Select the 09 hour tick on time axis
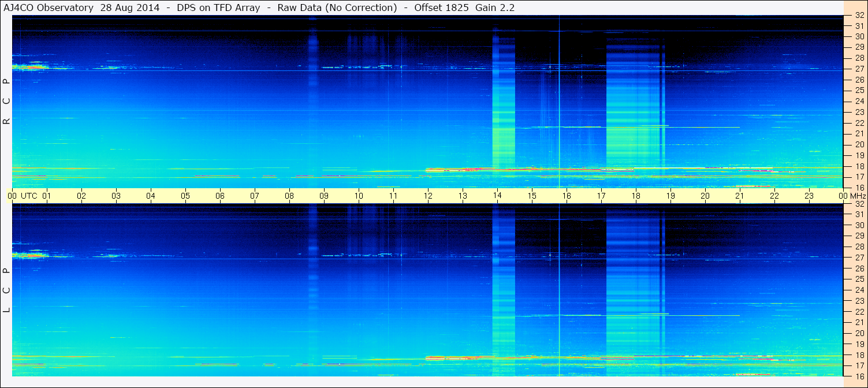The image size is (868, 388). [x=324, y=196]
